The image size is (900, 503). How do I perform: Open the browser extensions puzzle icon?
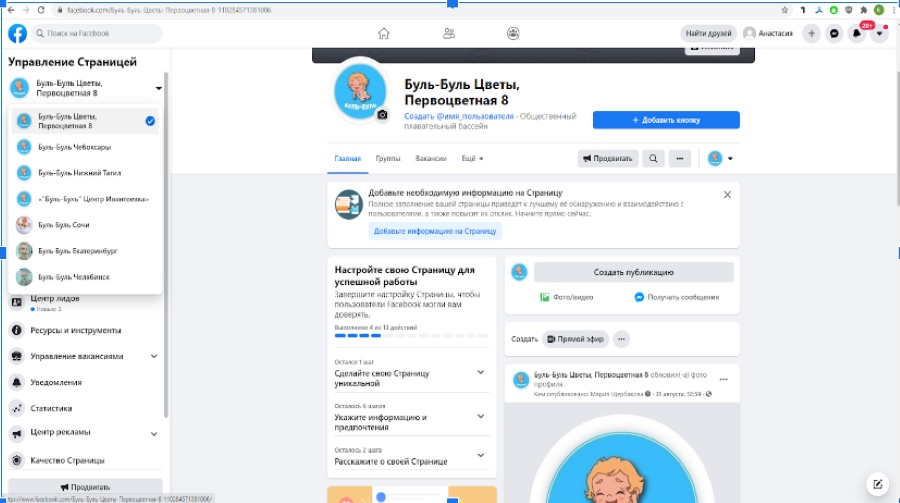(863, 10)
